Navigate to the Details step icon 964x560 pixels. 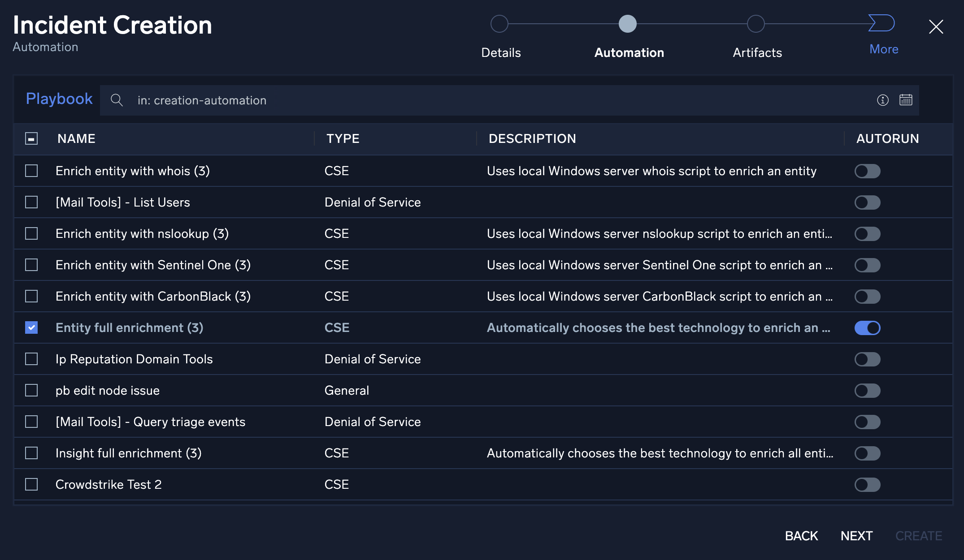pos(500,24)
